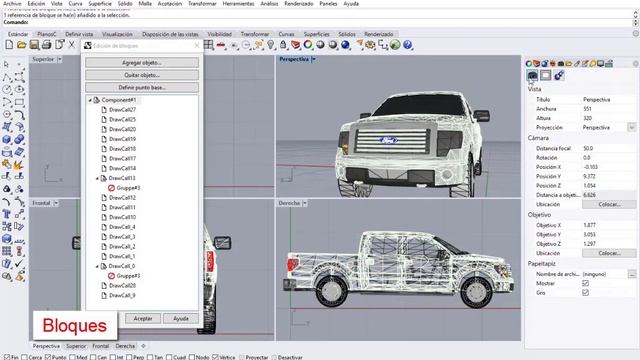Click the blue render sphere icon

point(345,45)
